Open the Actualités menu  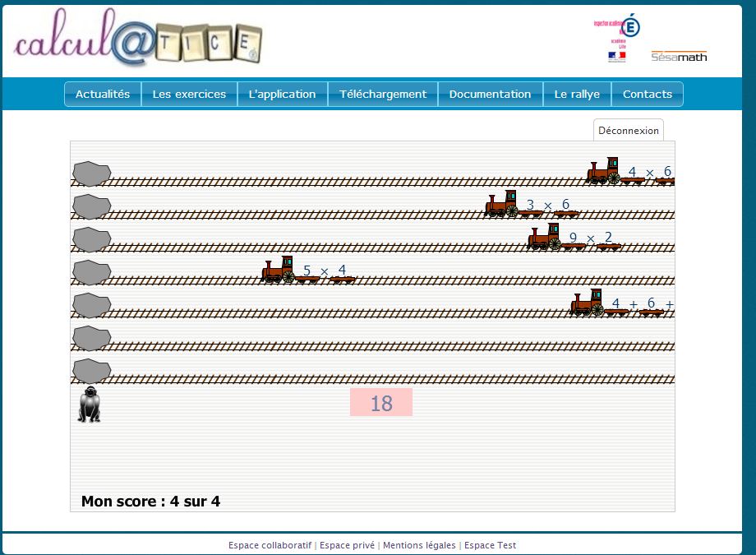103,95
